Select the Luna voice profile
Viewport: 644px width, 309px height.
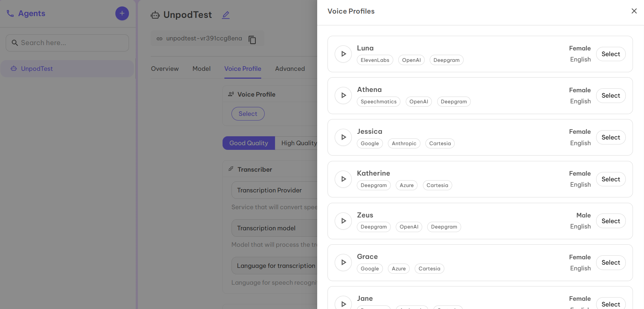tap(610, 54)
